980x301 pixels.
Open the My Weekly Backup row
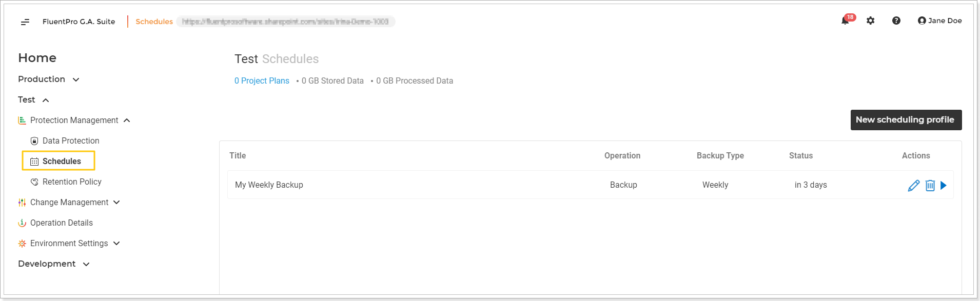pyautogui.click(x=591, y=185)
